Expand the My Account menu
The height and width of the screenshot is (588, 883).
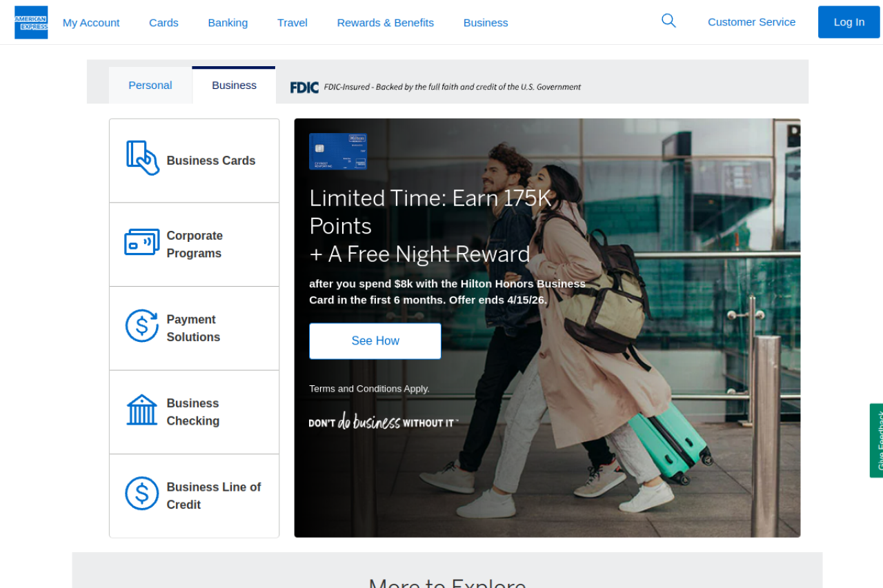(91, 23)
